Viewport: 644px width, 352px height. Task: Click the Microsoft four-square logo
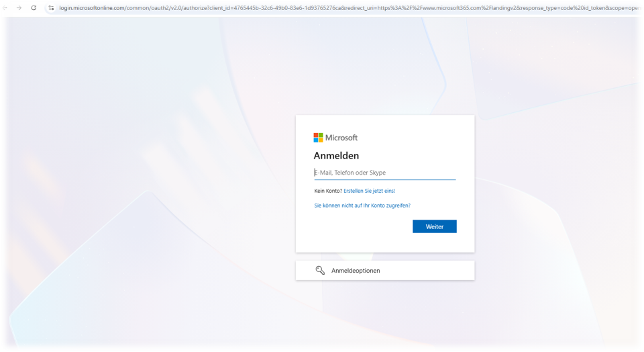(x=318, y=138)
